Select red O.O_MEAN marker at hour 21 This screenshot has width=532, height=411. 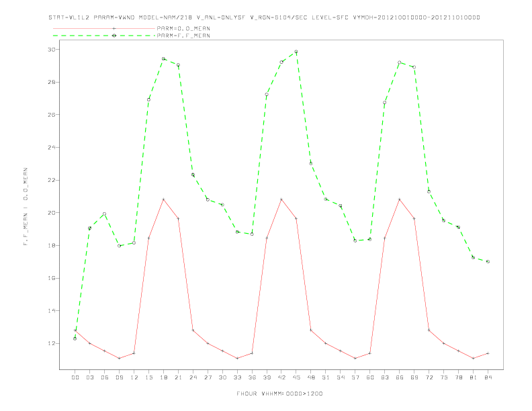click(178, 218)
